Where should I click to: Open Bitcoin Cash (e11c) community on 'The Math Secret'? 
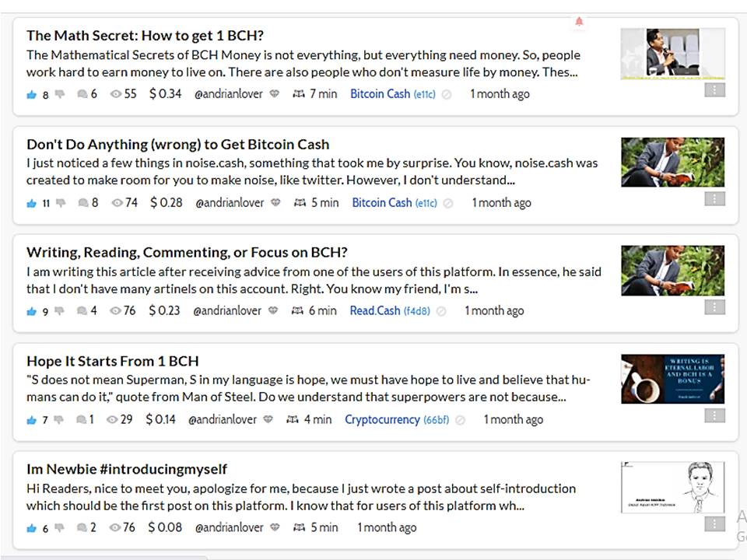[392, 94]
